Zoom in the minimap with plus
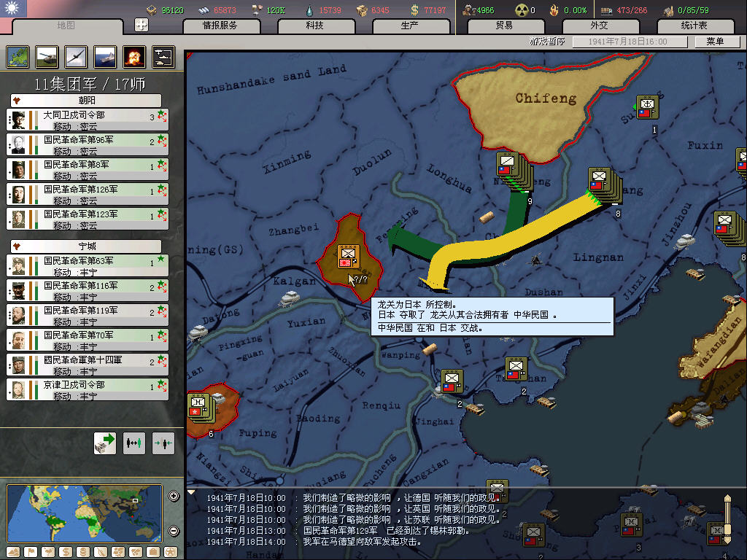 click(174, 497)
